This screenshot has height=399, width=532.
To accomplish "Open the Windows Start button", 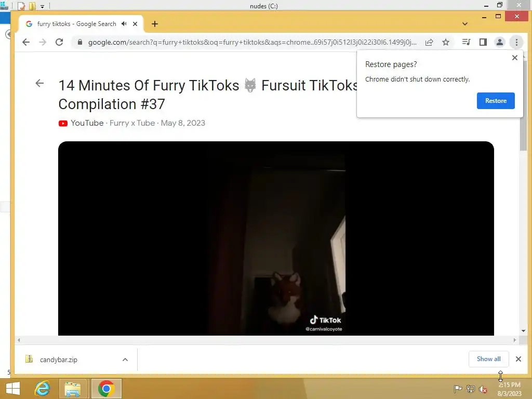I will (13, 389).
